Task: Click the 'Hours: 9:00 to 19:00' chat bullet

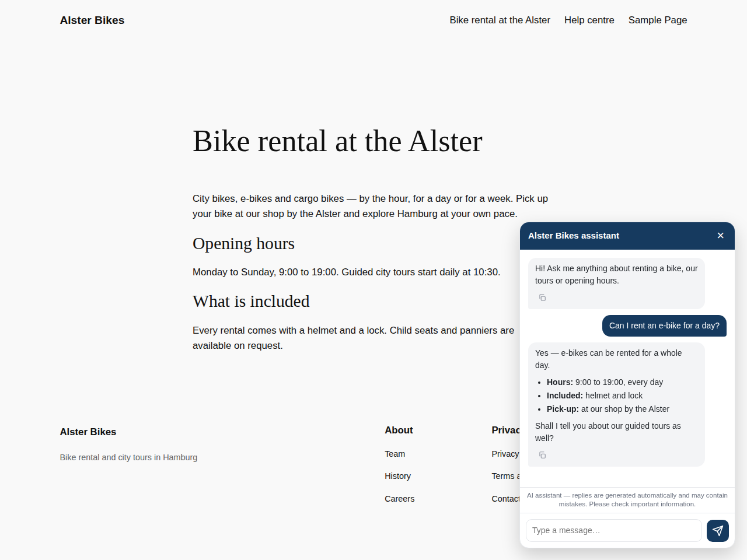Action: tap(605, 382)
